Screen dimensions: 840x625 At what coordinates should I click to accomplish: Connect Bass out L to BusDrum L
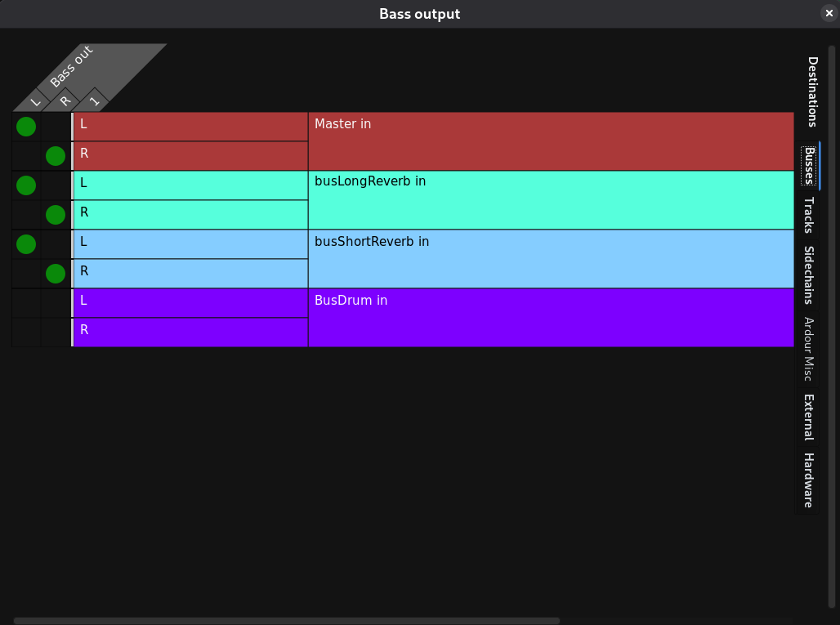(26, 303)
